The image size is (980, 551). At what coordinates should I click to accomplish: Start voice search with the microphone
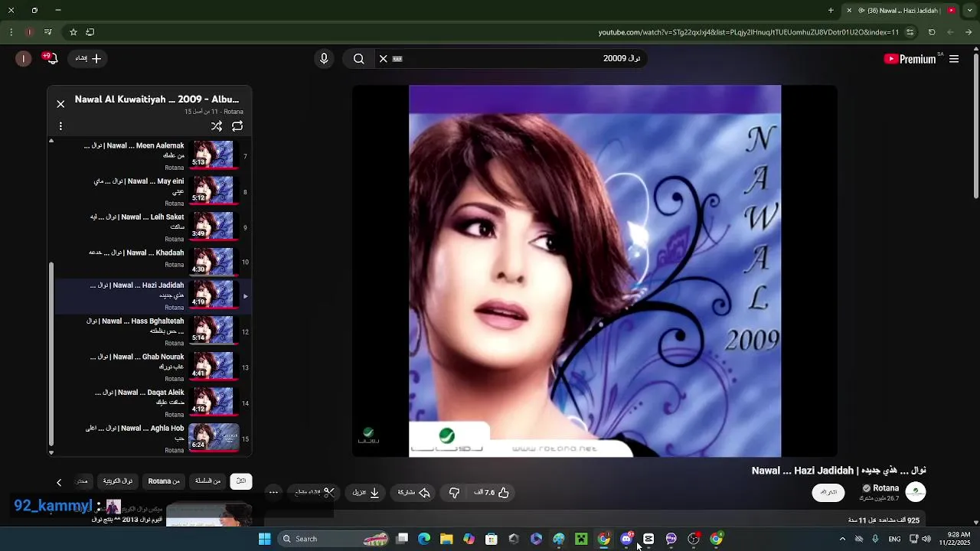click(x=324, y=58)
